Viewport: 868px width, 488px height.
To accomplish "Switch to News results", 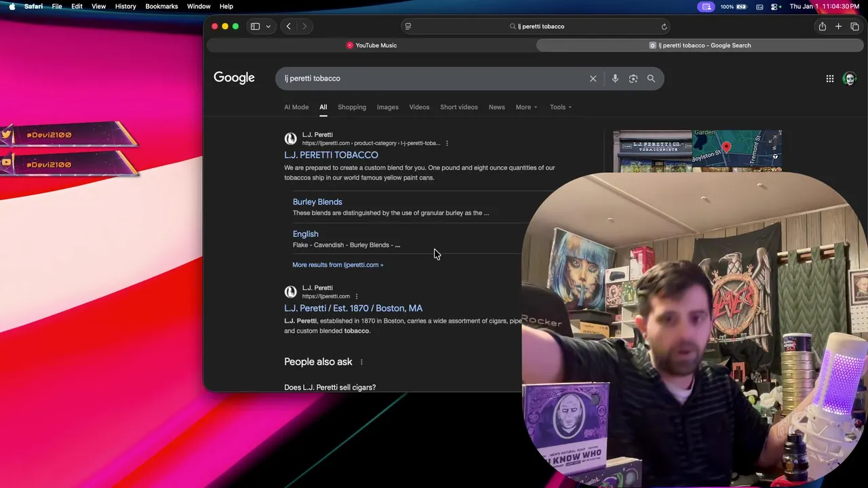I will (x=497, y=107).
